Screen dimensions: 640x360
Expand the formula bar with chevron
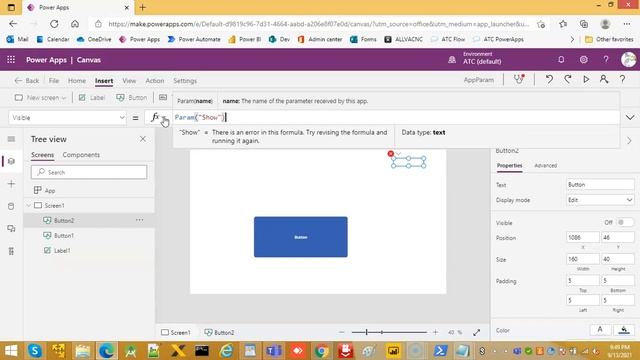click(630, 118)
